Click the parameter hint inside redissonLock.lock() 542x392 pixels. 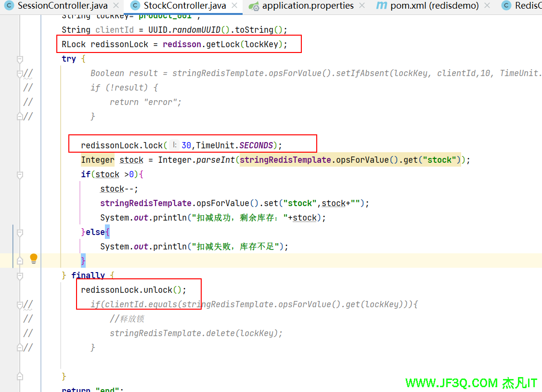[174, 145]
